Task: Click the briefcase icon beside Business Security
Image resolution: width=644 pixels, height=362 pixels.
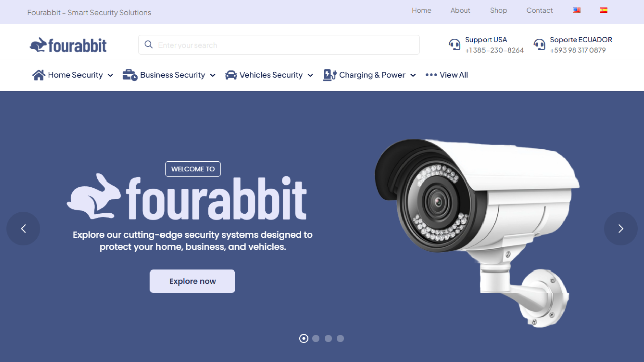Action: coord(130,75)
